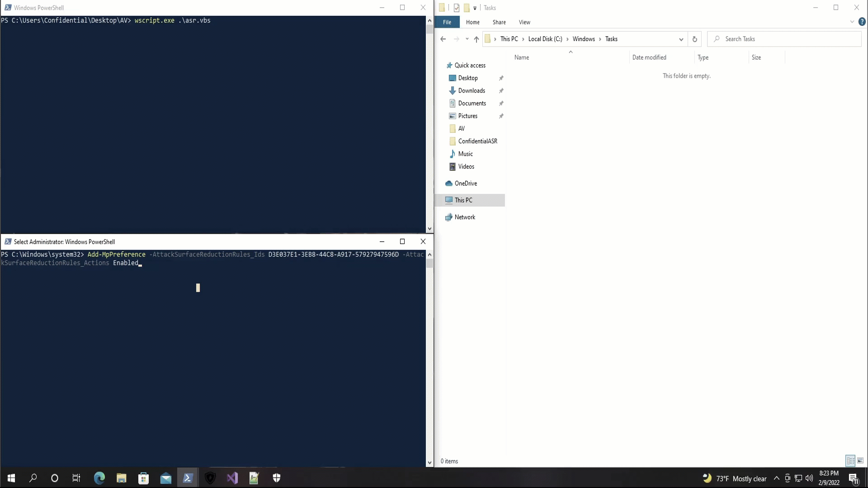
Task: Open the Share ribbon tab
Action: point(499,22)
